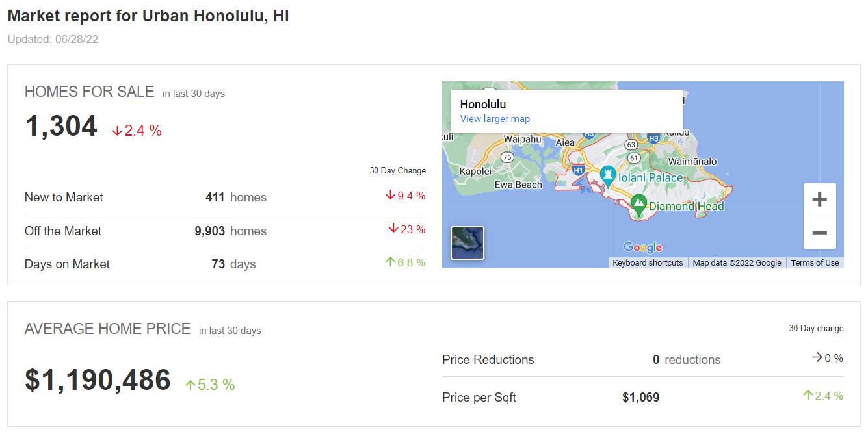Screen dimensions: 868x434
Task: Select the 1,304 homes for sale figure
Action: [60, 125]
